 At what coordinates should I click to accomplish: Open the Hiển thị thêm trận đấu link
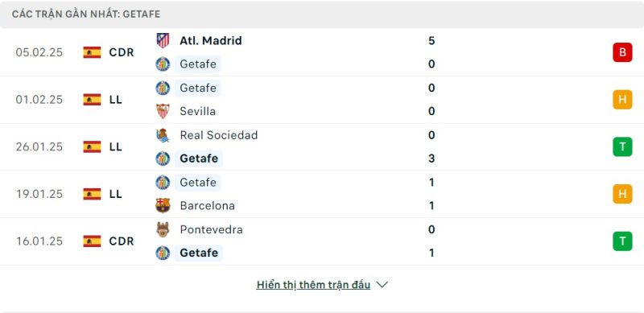[313, 285]
